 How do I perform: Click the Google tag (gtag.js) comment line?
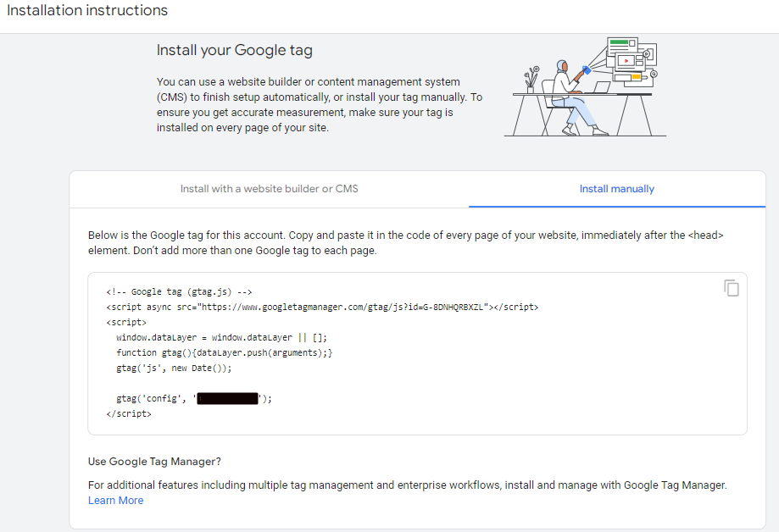[179, 291]
